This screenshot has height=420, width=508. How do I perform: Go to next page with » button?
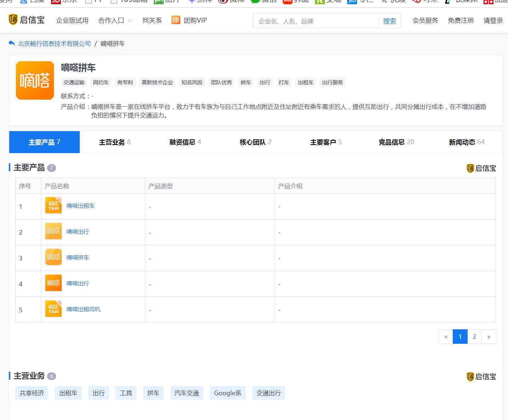tap(489, 337)
